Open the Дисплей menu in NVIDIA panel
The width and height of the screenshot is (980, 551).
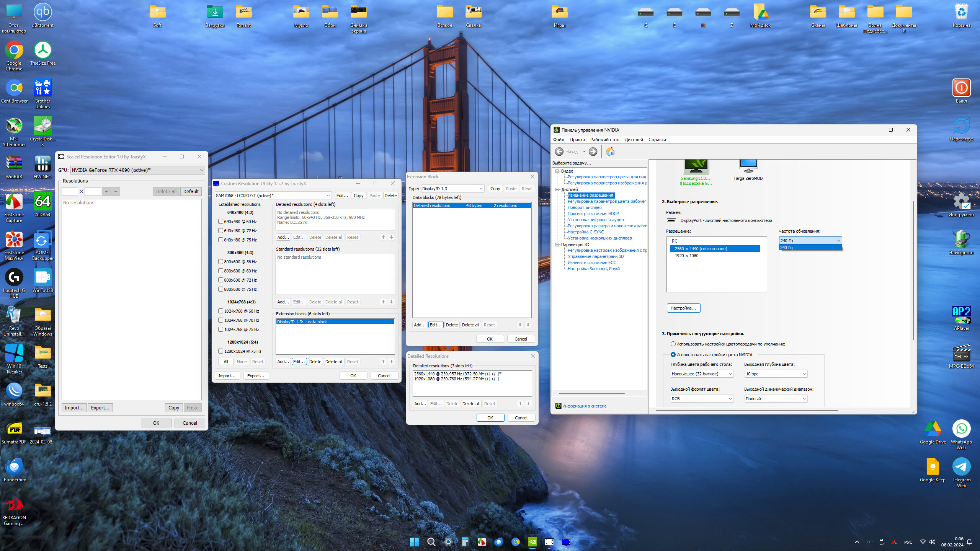(634, 140)
